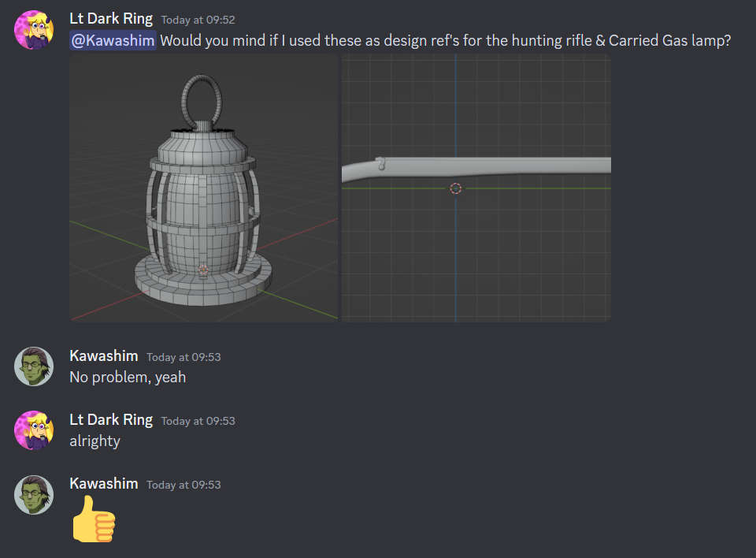Click Lt Dark Ring username above "alrighty"

(111, 420)
